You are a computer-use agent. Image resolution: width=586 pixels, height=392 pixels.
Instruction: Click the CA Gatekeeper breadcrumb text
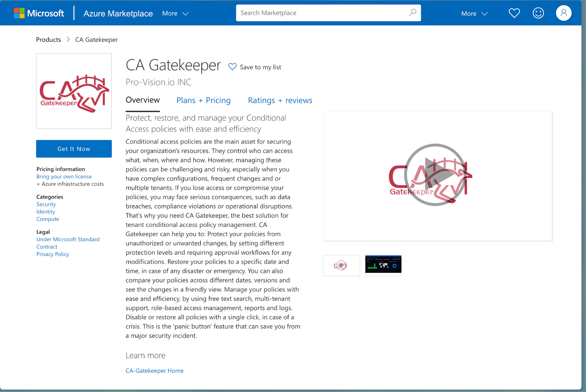(96, 40)
